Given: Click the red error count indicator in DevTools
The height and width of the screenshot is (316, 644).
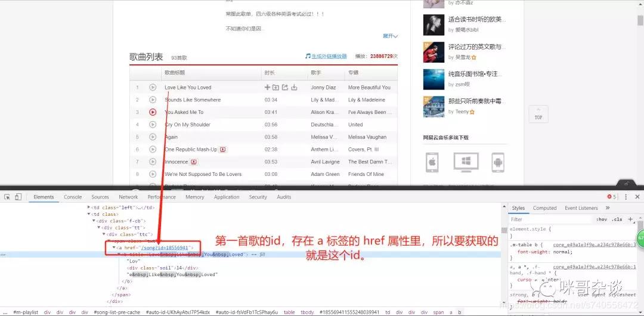Looking at the screenshot, I should pyautogui.click(x=612, y=197).
